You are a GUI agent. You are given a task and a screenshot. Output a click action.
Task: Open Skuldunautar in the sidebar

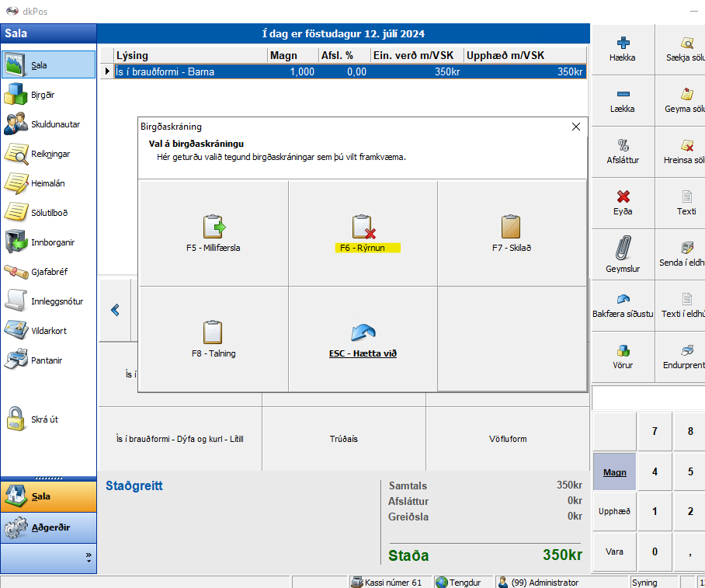pos(48,124)
